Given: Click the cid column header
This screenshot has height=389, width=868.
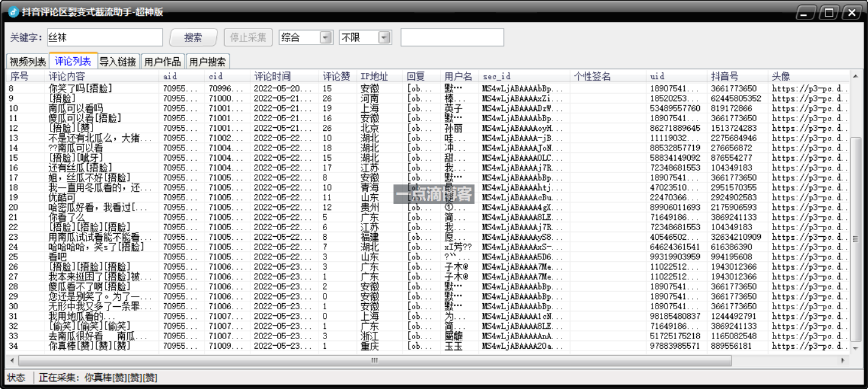Looking at the screenshot, I should click(x=228, y=77).
